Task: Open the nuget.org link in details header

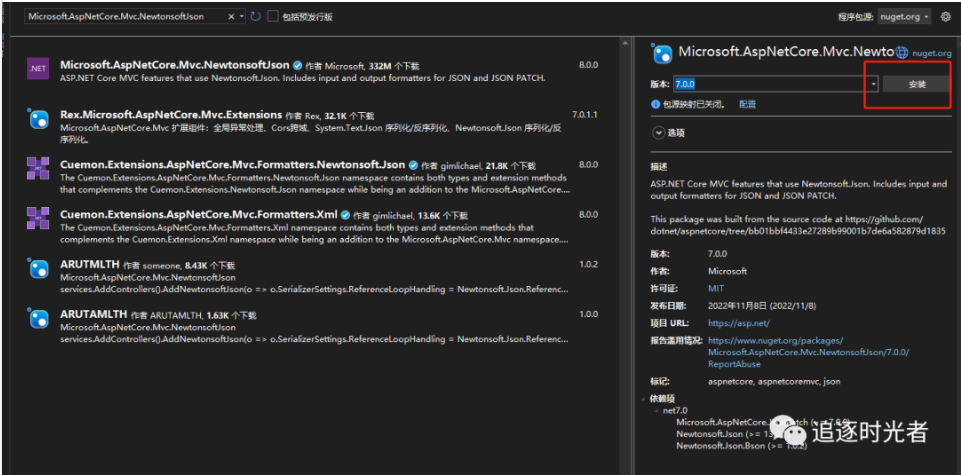Action: 932,53
